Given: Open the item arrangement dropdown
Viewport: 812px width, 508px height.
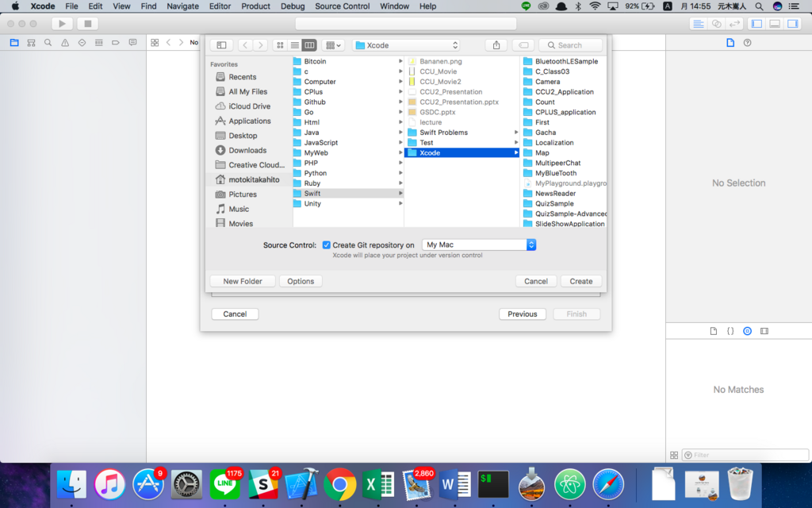Looking at the screenshot, I should (333, 45).
